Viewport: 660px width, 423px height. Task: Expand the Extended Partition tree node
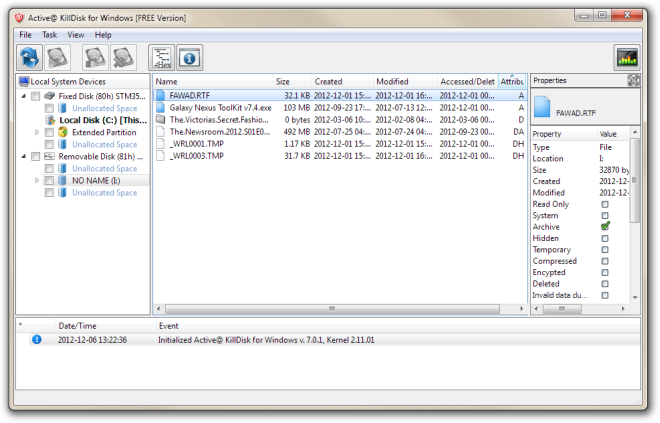coord(38,132)
